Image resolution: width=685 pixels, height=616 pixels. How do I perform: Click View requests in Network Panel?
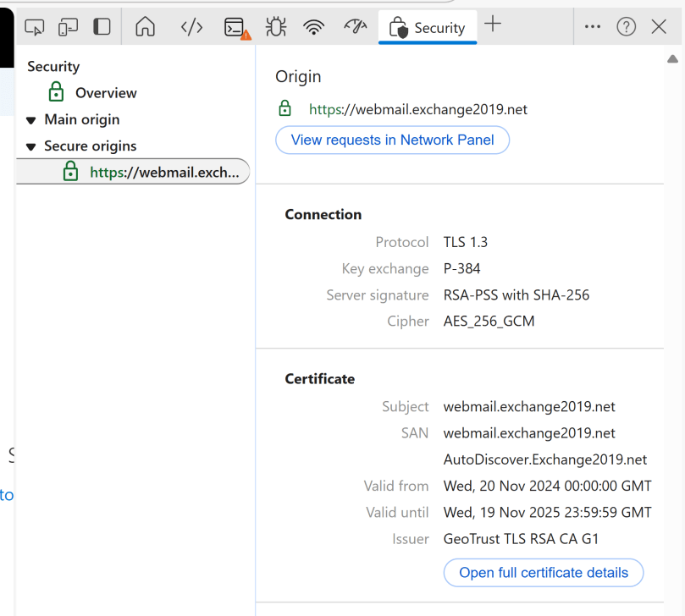392,140
